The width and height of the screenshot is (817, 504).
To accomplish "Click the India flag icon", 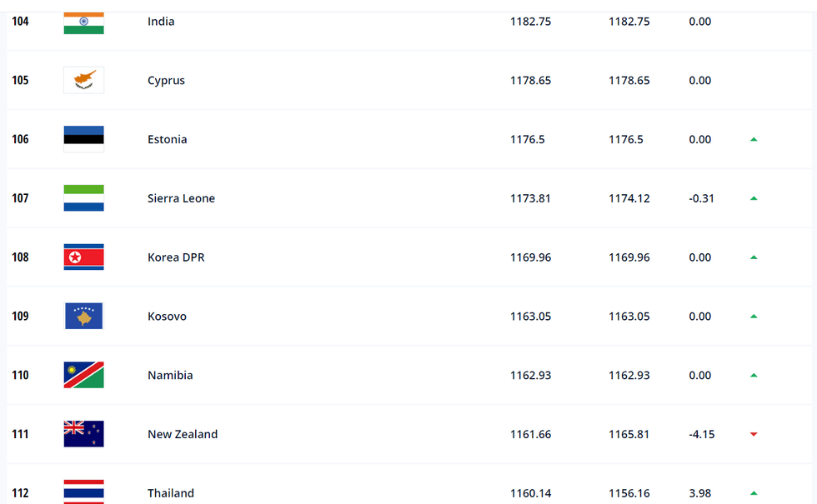I will coord(83,22).
